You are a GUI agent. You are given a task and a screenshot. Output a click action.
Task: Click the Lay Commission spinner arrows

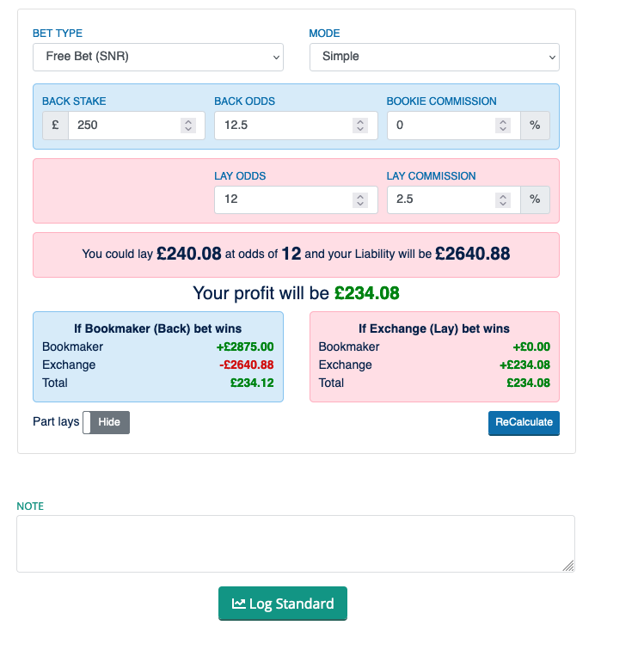(503, 200)
